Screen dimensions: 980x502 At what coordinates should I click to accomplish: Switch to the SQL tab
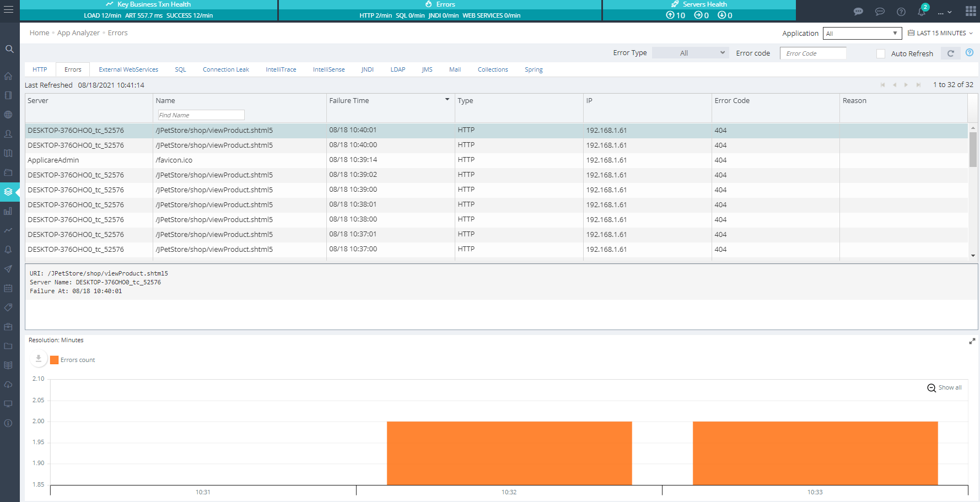[x=180, y=69]
